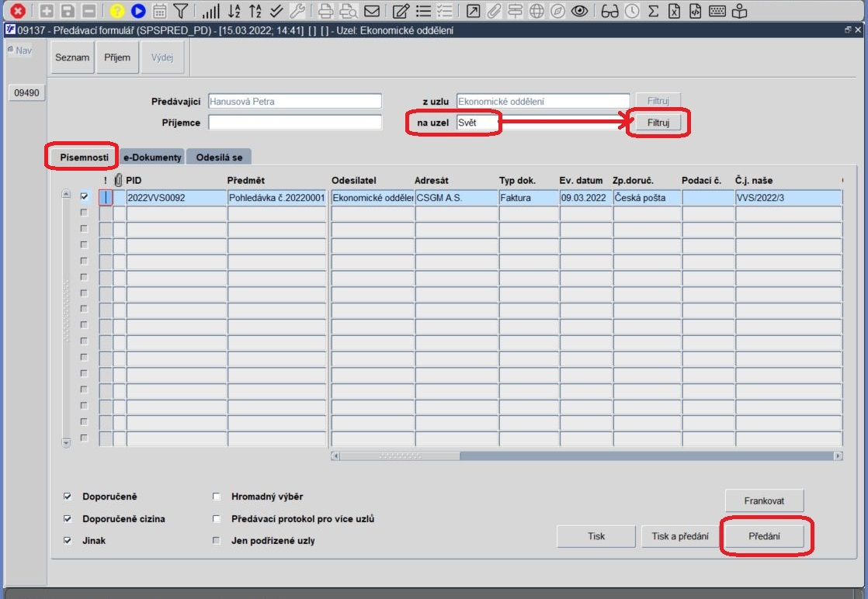Sort ascending with the up-arrow A-Z icon
The height and width of the screenshot is (599, 868).
pos(255,11)
